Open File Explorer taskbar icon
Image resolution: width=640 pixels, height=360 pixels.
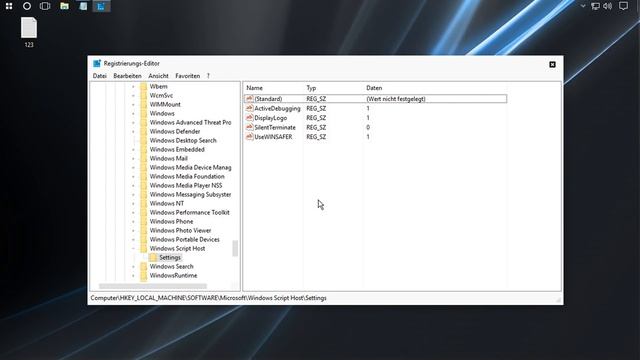pos(64,6)
